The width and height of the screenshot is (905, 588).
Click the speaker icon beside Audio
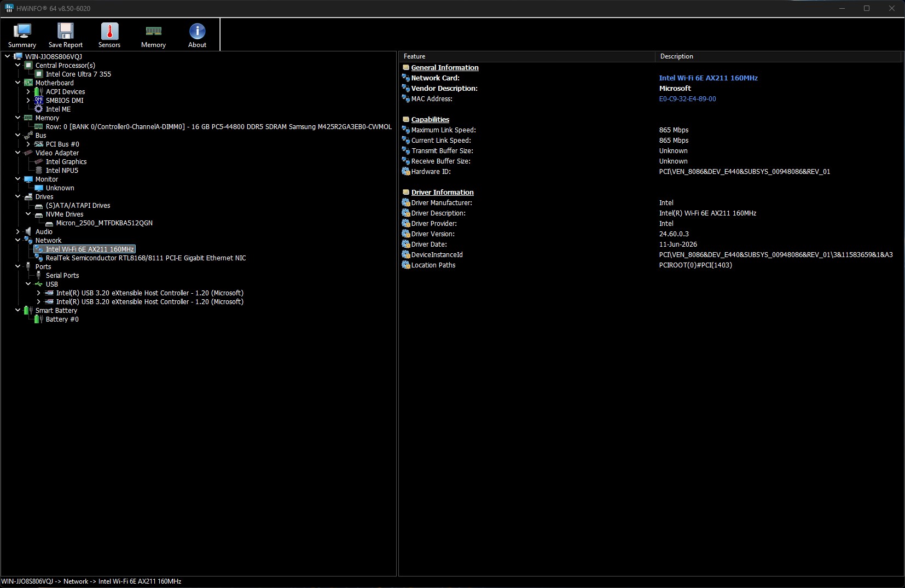tap(28, 231)
